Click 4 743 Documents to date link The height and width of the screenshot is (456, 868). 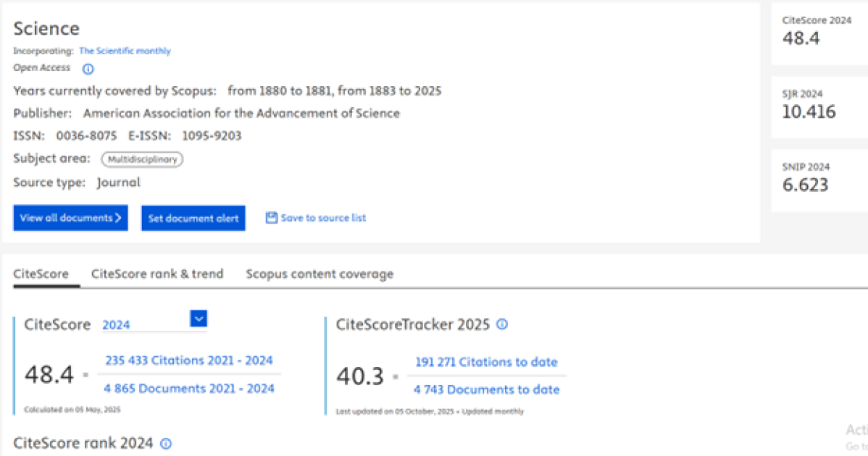pos(486,389)
